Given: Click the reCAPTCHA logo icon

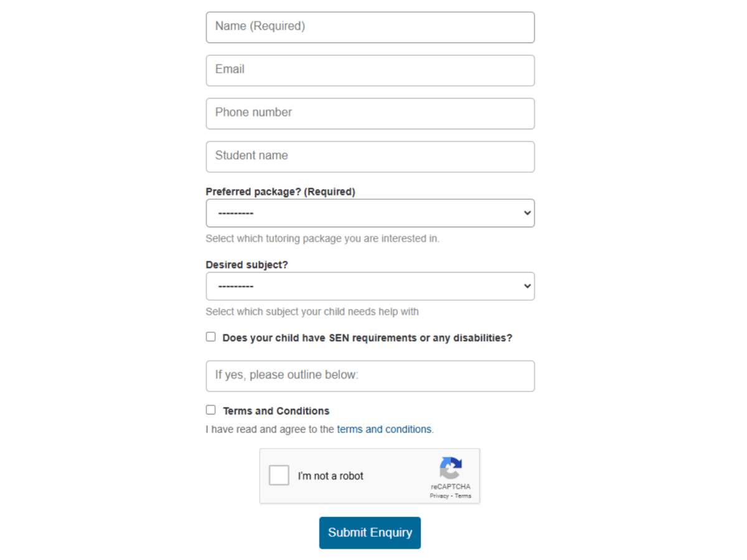Looking at the screenshot, I should tap(451, 468).
